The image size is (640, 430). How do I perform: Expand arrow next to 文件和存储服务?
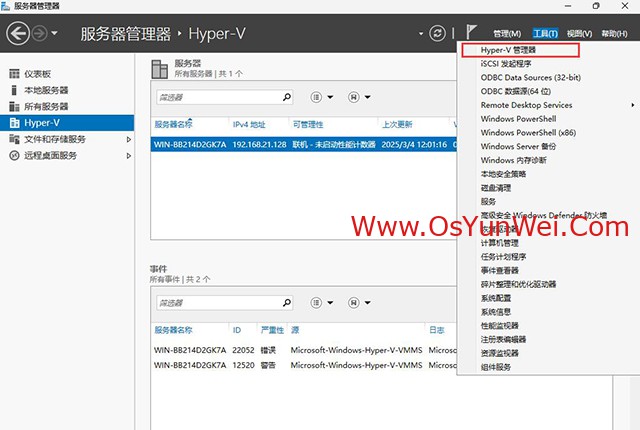[129, 140]
